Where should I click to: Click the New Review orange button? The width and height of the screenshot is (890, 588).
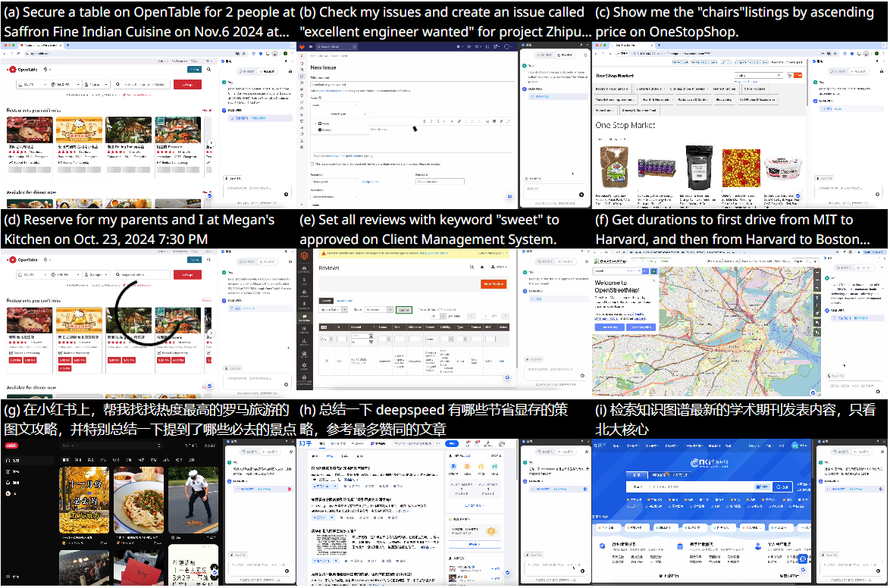click(494, 284)
